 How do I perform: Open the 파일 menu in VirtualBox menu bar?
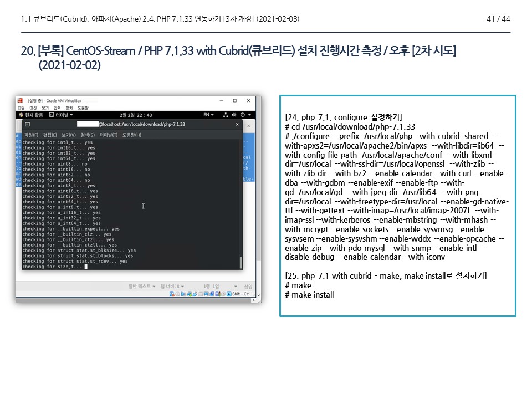(x=21, y=108)
